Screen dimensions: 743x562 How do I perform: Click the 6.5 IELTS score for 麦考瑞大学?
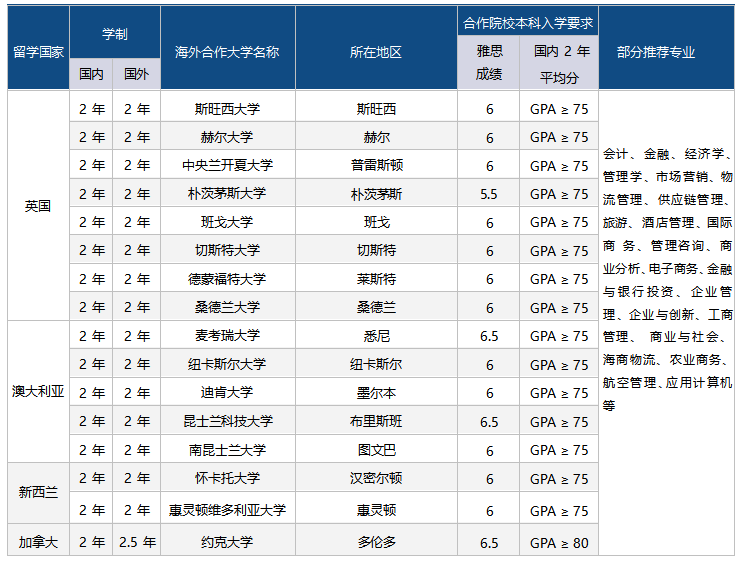489,336
